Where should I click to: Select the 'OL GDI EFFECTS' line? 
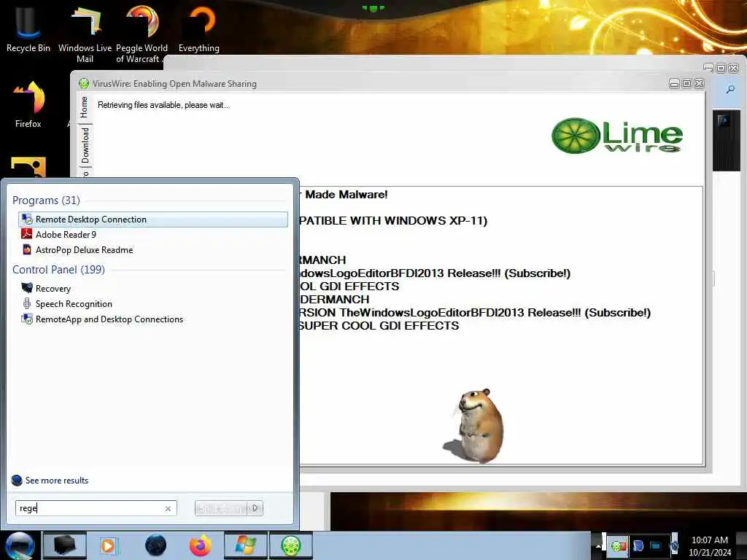(x=349, y=286)
